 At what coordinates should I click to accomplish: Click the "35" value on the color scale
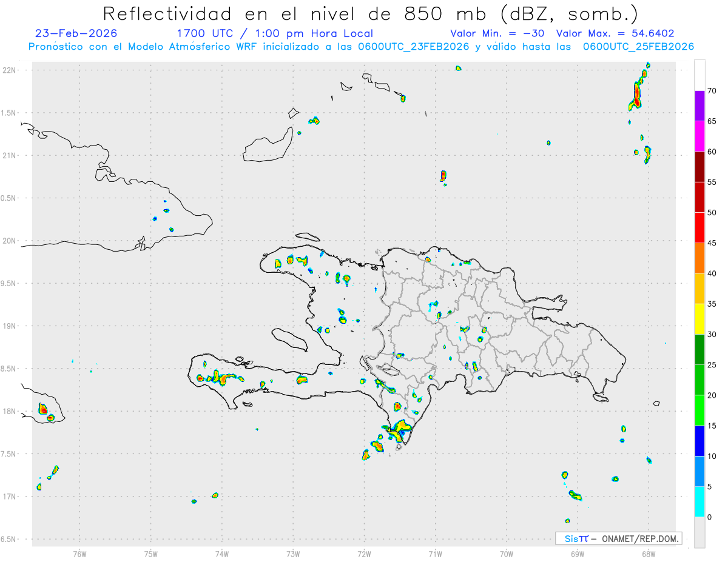712,304
